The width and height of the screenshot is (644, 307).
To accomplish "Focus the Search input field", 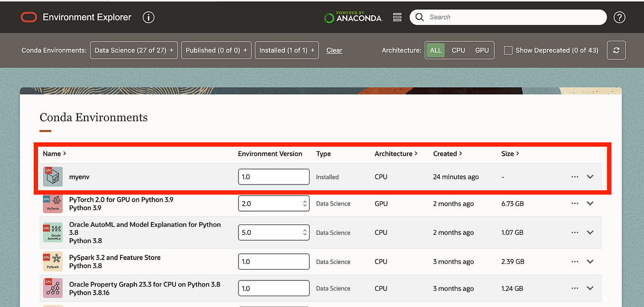I will [508, 17].
